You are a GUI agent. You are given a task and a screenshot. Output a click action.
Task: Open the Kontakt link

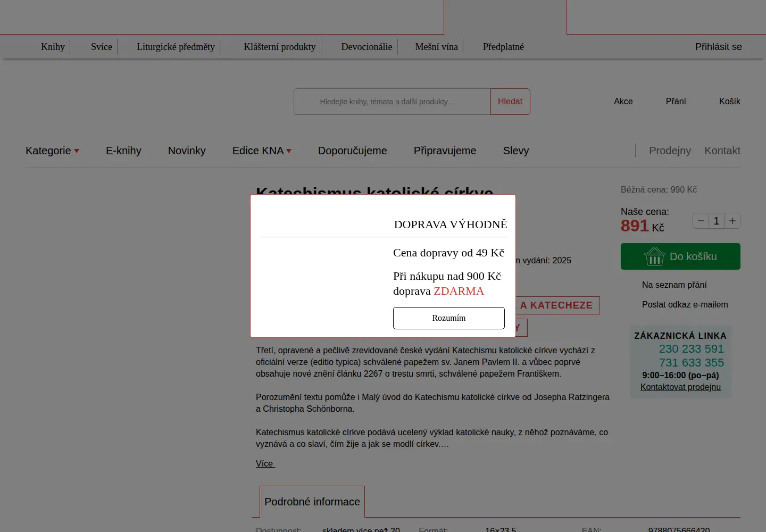point(722,151)
